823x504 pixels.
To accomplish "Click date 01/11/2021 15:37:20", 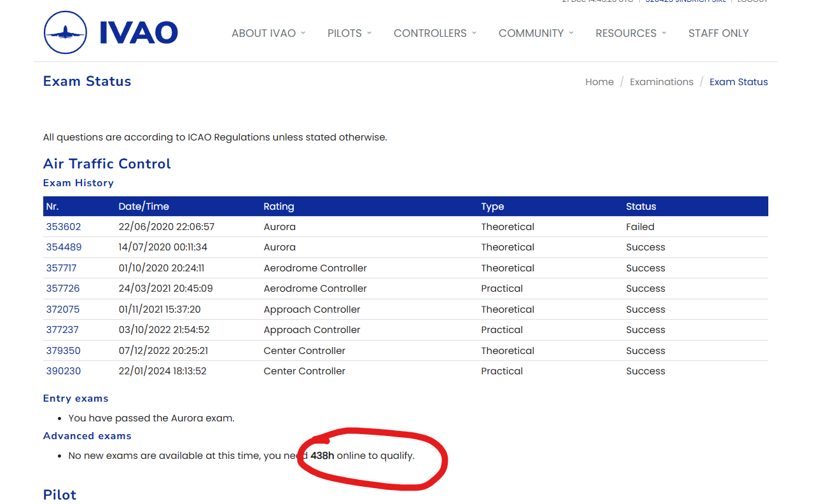I will 160,310.
